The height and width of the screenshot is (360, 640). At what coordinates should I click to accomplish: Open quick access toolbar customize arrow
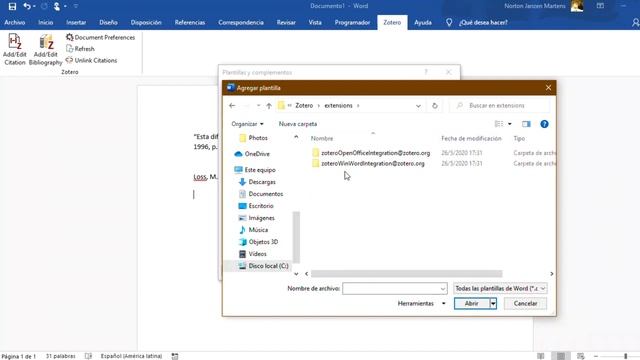(76, 6)
